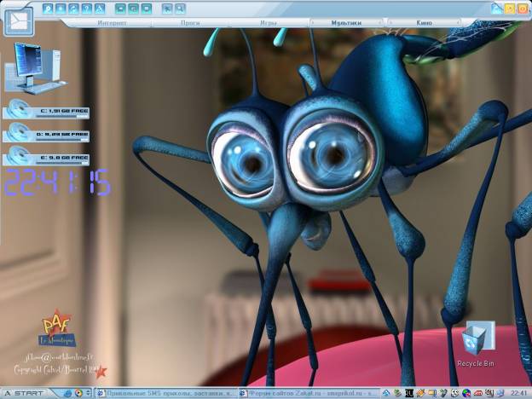Click the 22:41:15 desktop clock widget
Screen dimensions: 532x399
coord(58,182)
